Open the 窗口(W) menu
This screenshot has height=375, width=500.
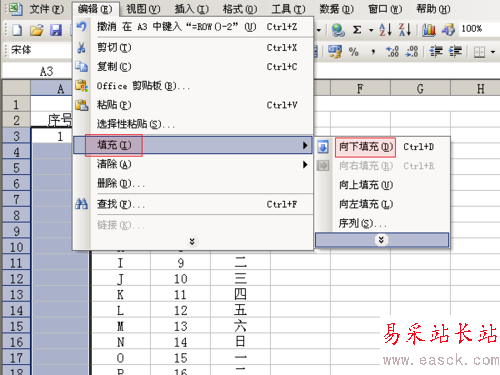(385, 9)
